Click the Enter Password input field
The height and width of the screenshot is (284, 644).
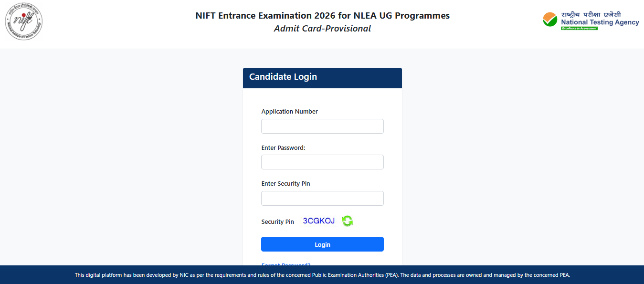(322, 162)
